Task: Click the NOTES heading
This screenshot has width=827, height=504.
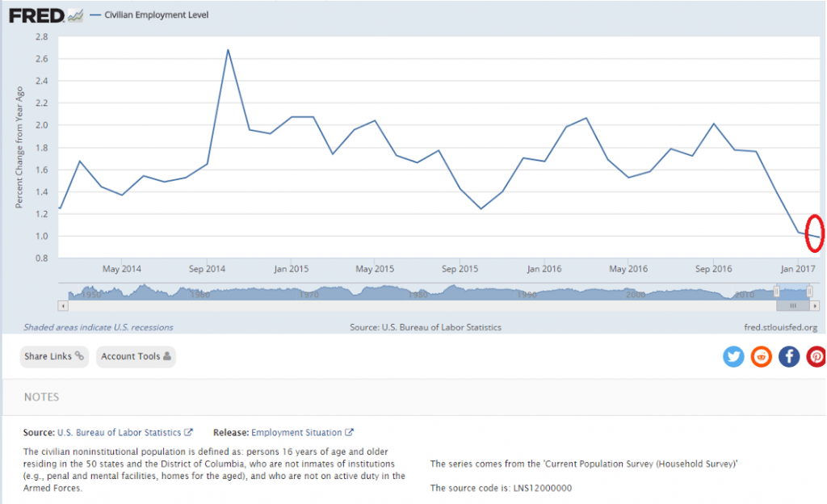Action: [42, 397]
